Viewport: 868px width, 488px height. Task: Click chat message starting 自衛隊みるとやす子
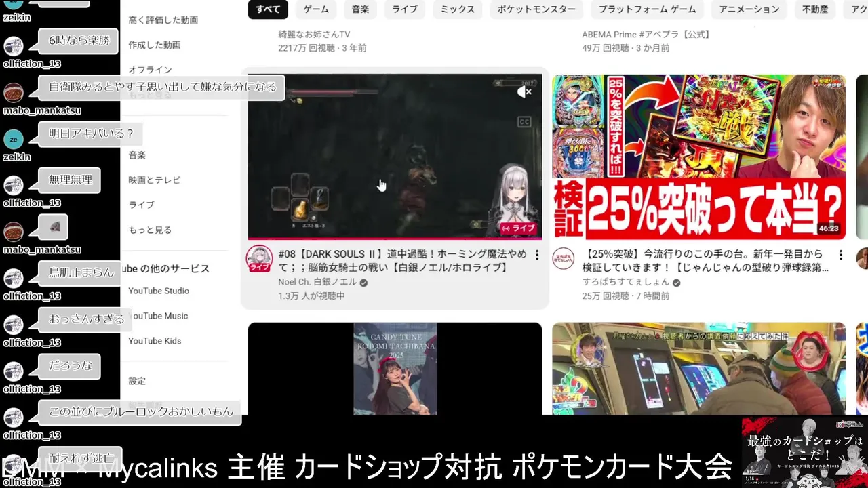pos(163,87)
